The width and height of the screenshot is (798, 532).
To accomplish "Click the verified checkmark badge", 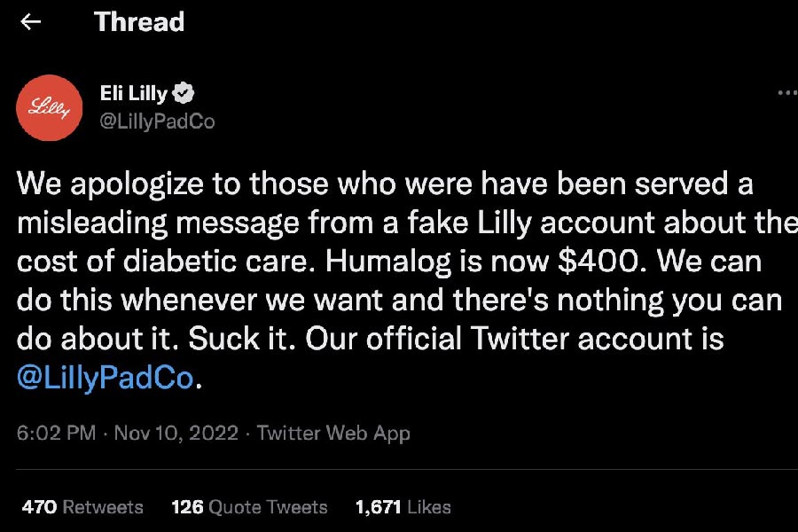I will (184, 93).
